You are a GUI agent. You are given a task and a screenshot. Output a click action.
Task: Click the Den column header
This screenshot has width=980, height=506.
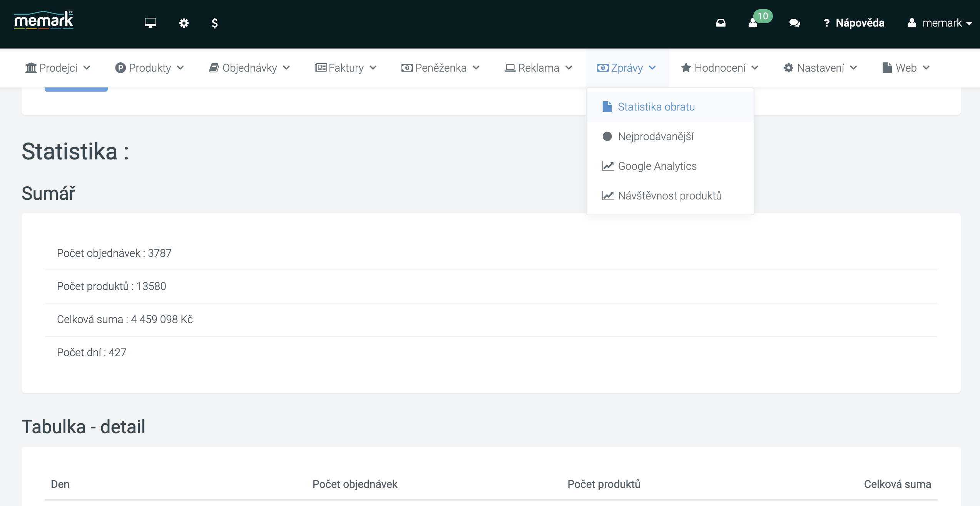pyautogui.click(x=60, y=484)
